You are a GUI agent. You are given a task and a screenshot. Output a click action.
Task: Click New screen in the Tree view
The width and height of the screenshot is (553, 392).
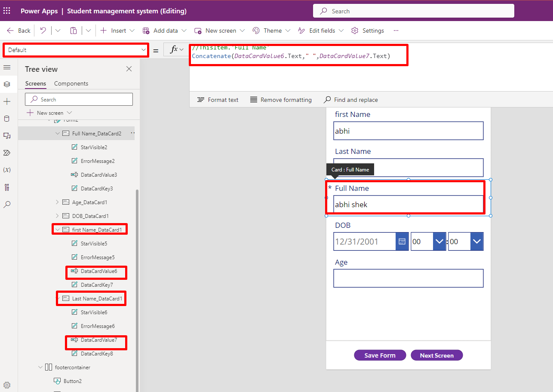click(49, 113)
